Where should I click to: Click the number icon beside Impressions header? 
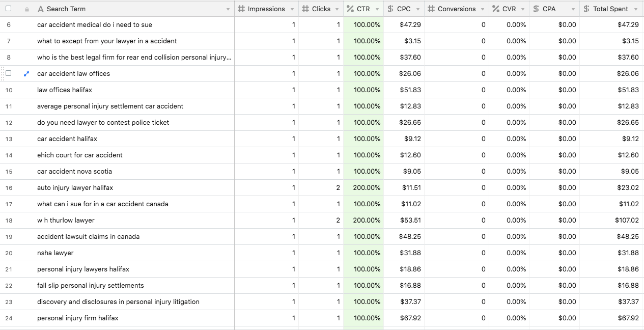(241, 9)
